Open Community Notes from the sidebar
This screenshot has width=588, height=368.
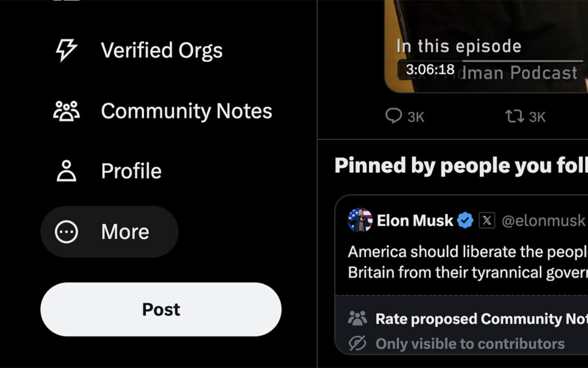(186, 111)
